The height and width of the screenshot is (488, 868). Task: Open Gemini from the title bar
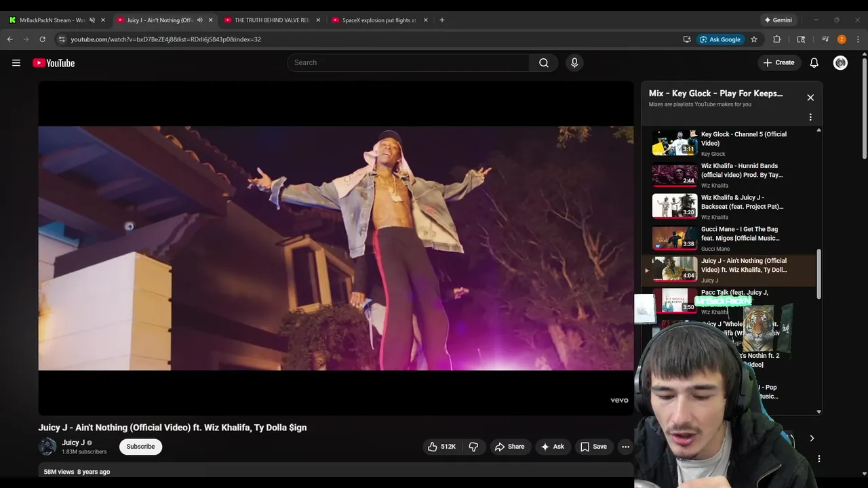778,20
